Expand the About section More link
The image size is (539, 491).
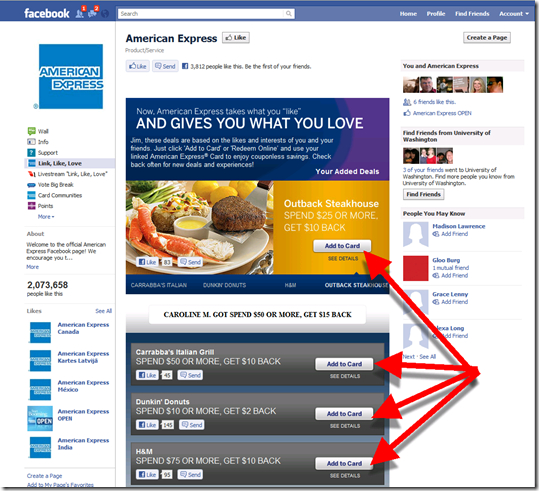pos(33,267)
